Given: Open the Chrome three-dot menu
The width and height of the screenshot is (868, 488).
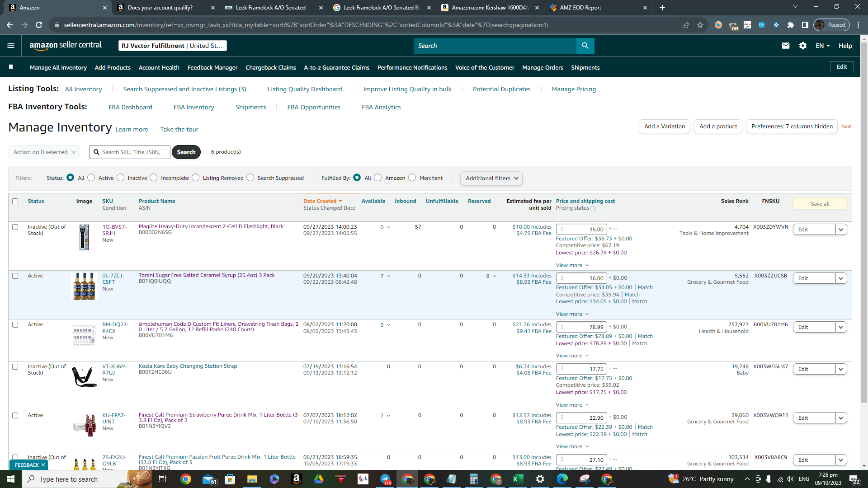Looking at the screenshot, I should click(859, 25).
